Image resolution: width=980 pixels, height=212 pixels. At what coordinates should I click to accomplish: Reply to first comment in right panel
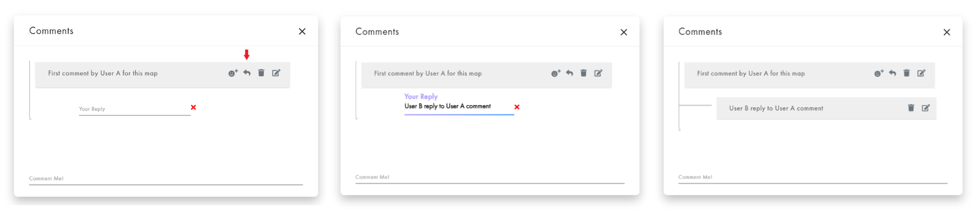click(x=892, y=73)
